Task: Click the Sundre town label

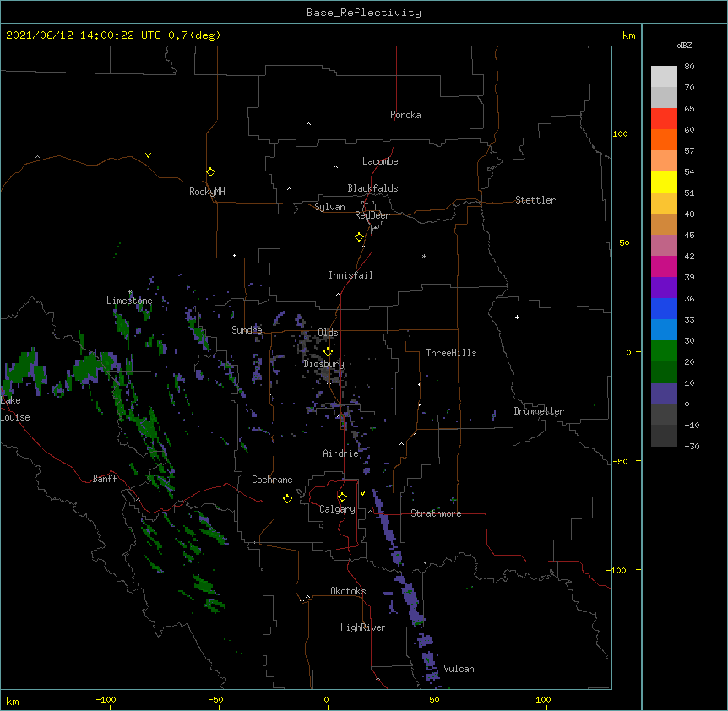Action: tap(247, 330)
